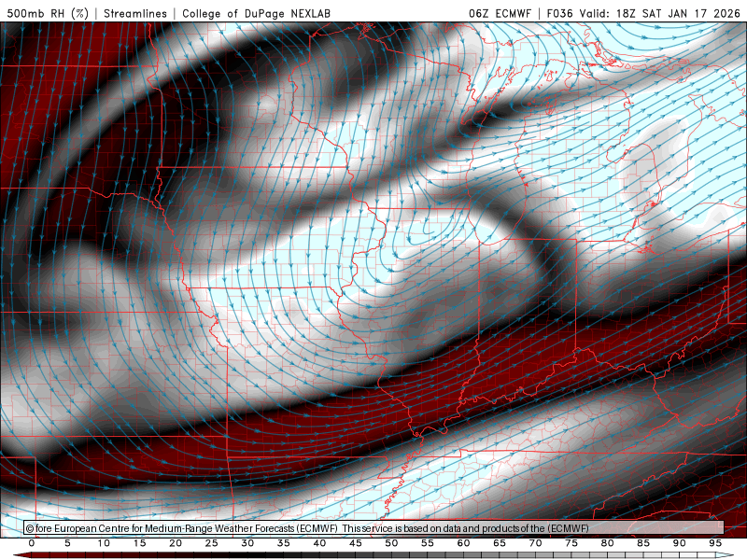Click the '40' value on RH scale
Screen dimensions: 747x560
click(x=319, y=543)
